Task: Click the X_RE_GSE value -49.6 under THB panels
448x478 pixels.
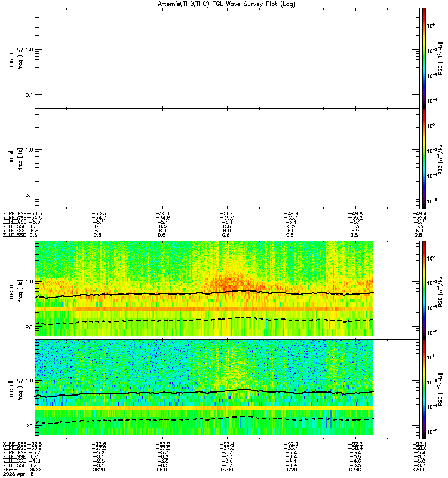Action: point(355,214)
